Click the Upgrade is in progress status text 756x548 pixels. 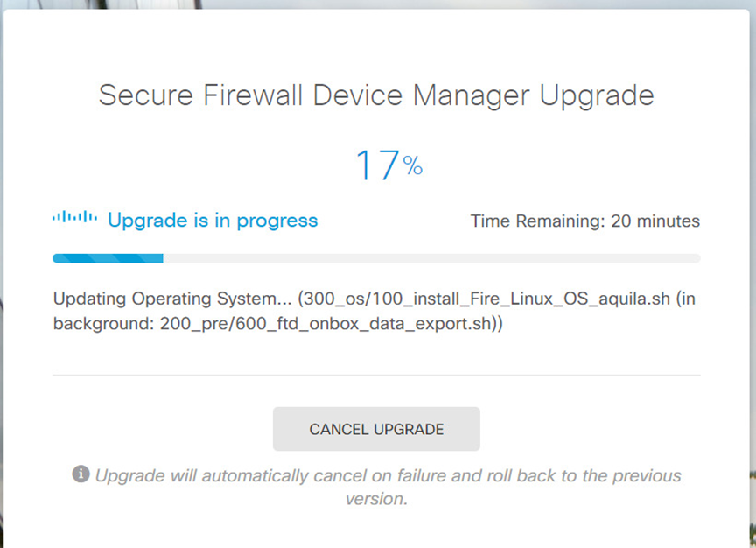tap(213, 221)
